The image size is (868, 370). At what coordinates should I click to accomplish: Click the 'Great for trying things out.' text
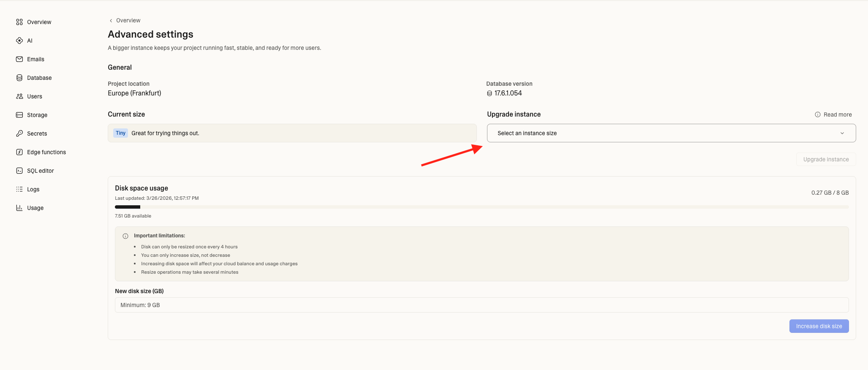click(x=165, y=133)
